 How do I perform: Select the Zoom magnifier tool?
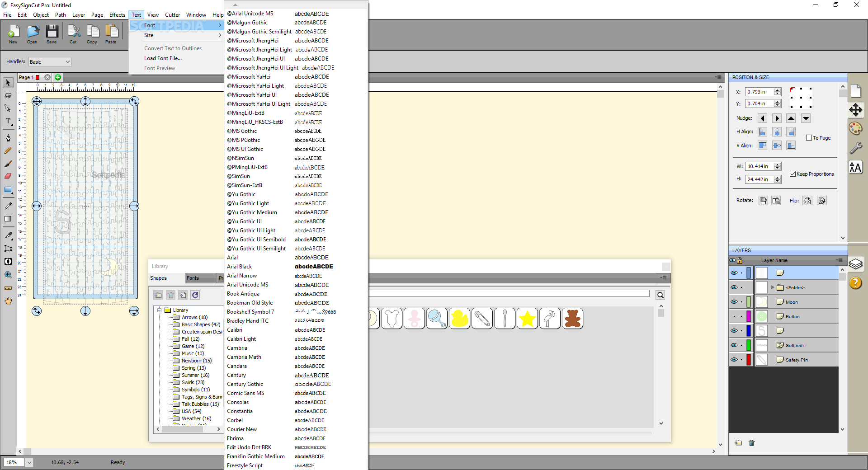pos(8,274)
